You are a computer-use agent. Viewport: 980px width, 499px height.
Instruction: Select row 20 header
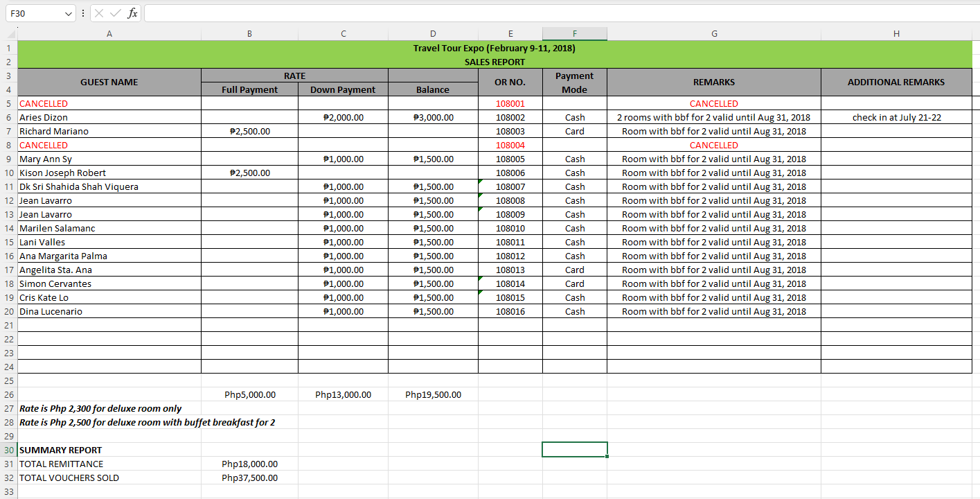[x=8, y=311]
